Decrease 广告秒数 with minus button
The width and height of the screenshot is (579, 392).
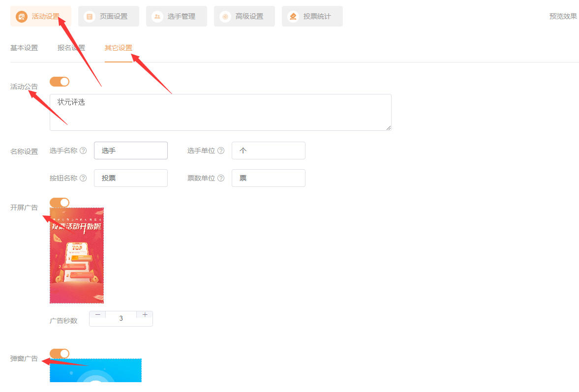97,315
